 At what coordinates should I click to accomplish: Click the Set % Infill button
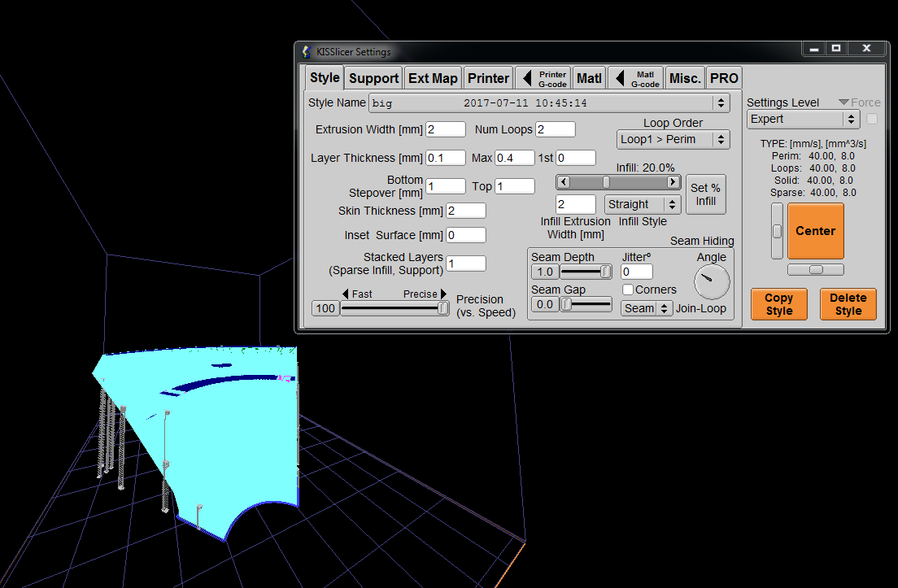[705, 194]
